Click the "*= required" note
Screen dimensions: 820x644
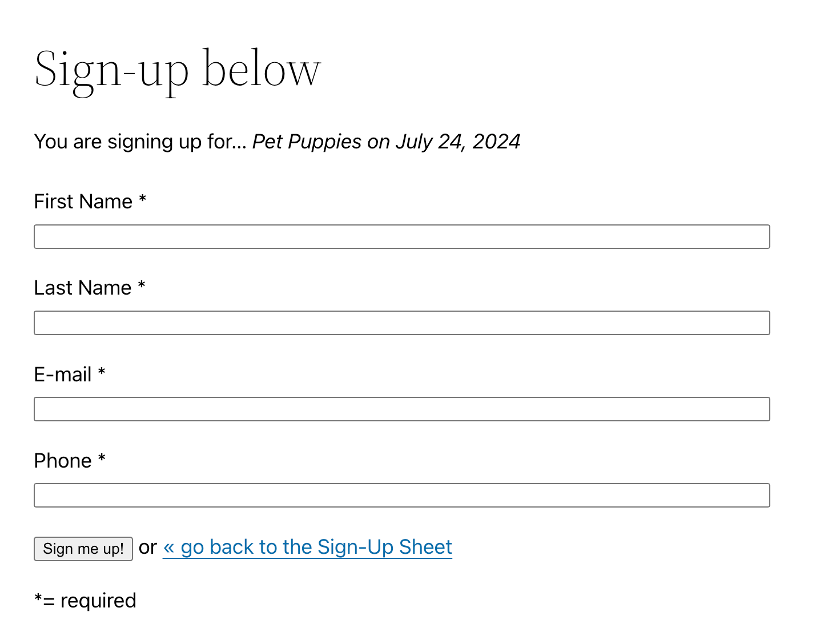(x=85, y=601)
